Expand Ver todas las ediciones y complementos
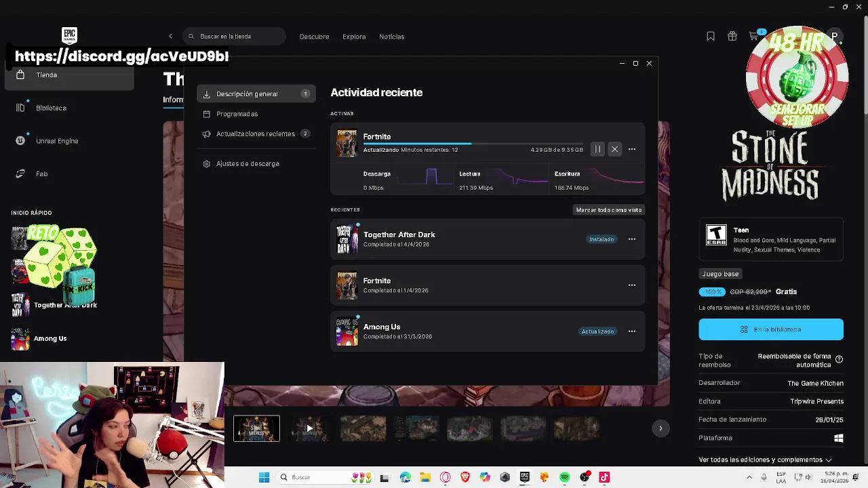 click(x=766, y=460)
